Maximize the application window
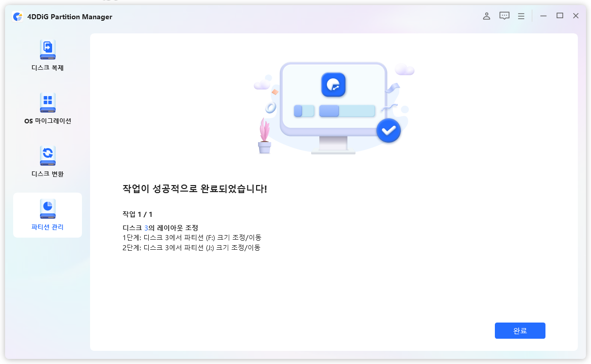The width and height of the screenshot is (591, 364). 560,16
